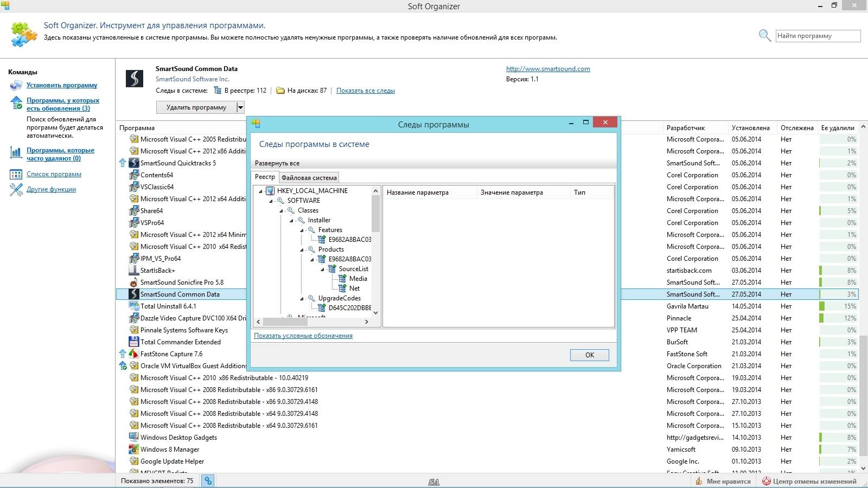This screenshot has height=488, width=868.
Task: Click the install program icon in Commands
Action: [16, 85]
